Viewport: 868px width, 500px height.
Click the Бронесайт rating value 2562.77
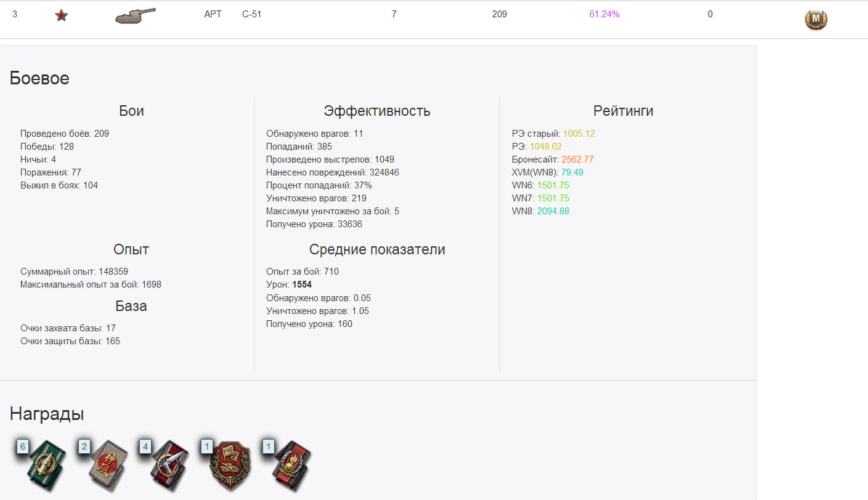pyautogui.click(x=578, y=159)
